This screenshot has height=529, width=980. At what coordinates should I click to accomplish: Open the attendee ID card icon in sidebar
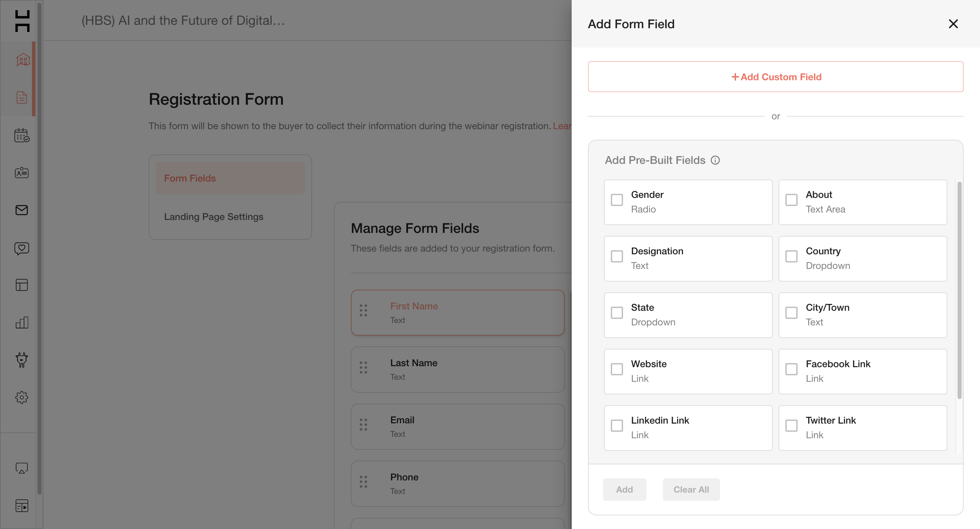[x=22, y=172]
